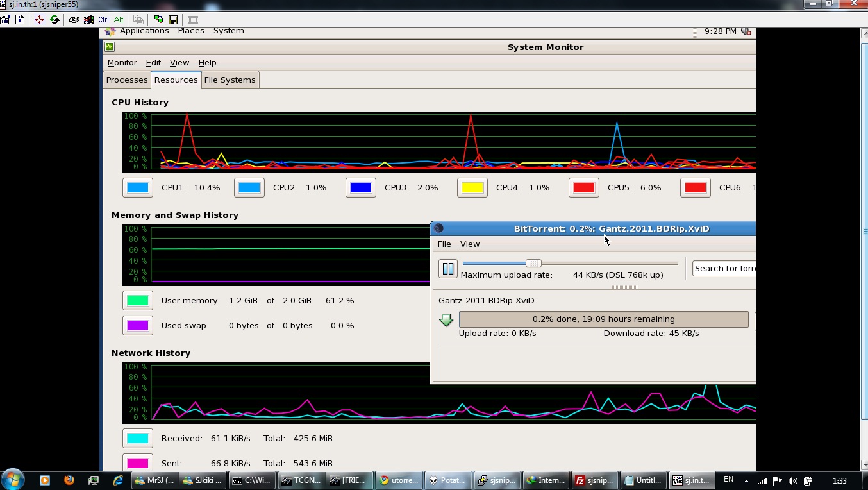Click the save floppy disk icon
868x490 pixels.
(x=173, y=20)
